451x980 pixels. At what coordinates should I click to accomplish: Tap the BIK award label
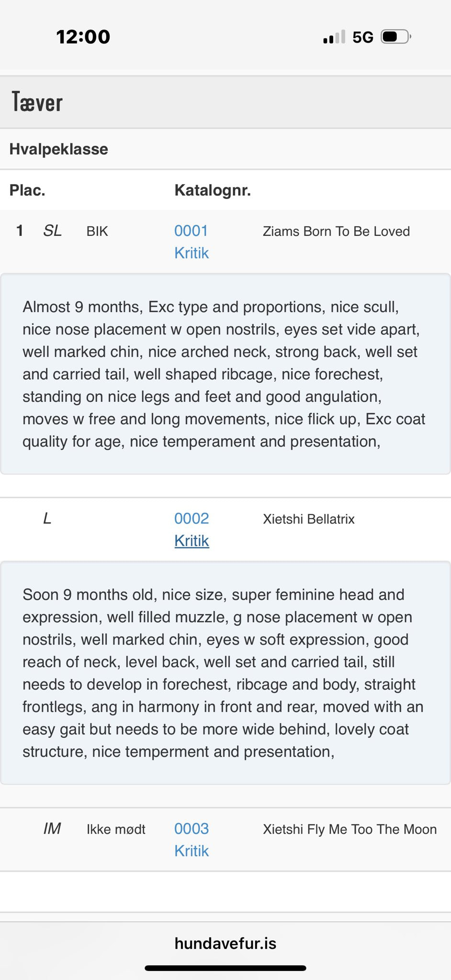pos(97,232)
